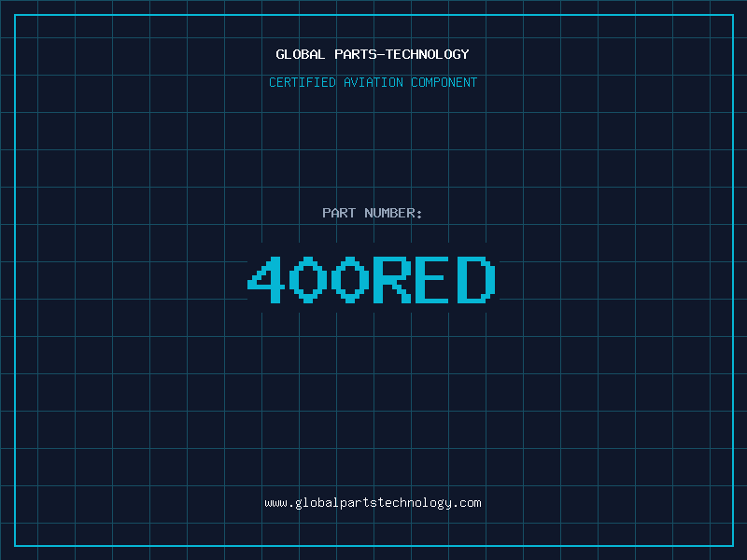Click the GLOBAL PARTS-TECHNOLOGY heading
The width and height of the screenshot is (747, 560).
point(373,54)
